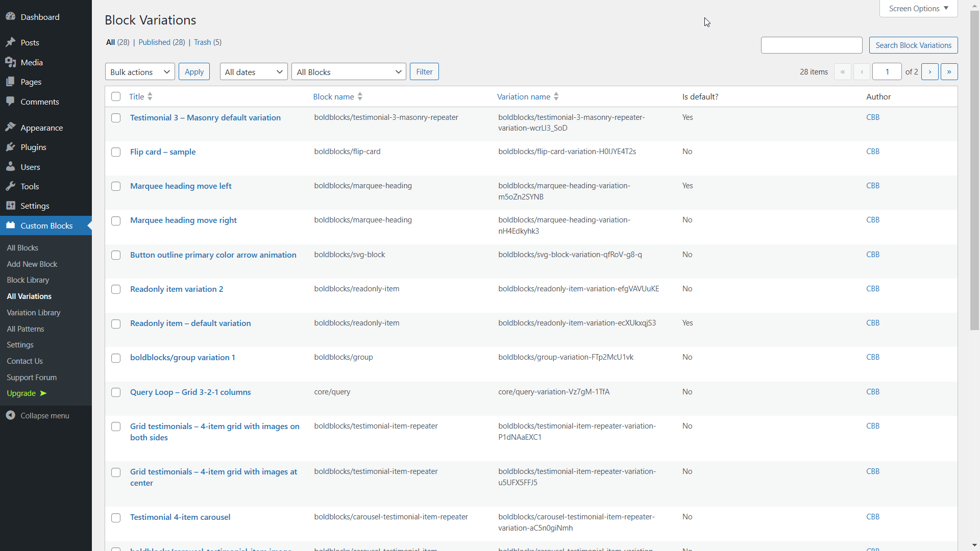Click the Apply bulk action button
980x551 pixels.
pyautogui.click(x=194, y=72)
